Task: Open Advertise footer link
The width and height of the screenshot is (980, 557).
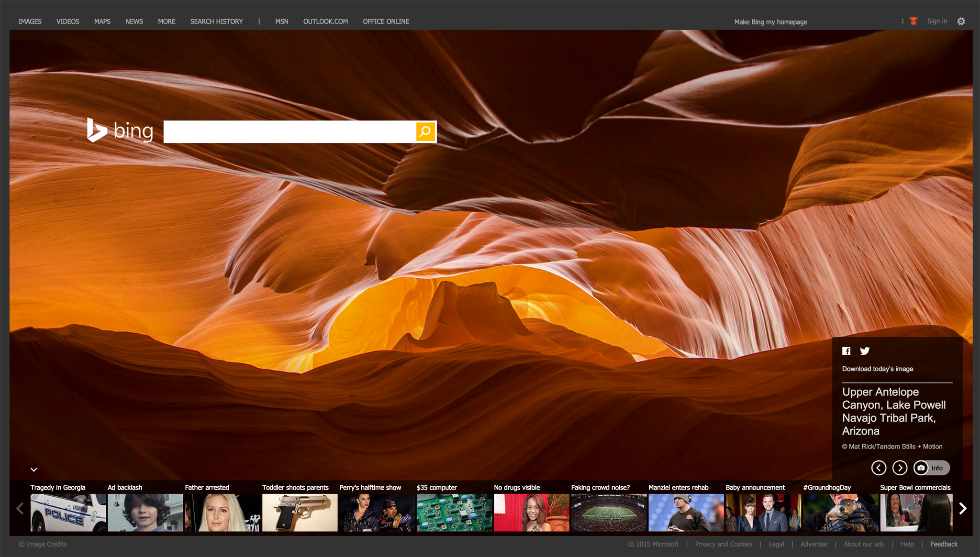Action: pos(814,544)
